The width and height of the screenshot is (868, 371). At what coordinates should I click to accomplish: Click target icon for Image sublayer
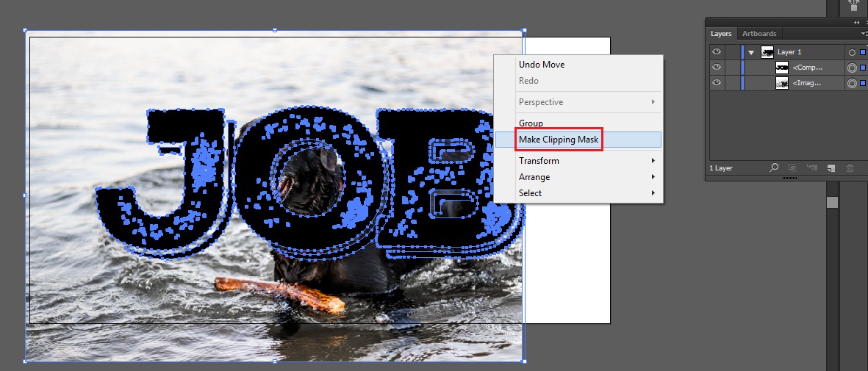852,84
